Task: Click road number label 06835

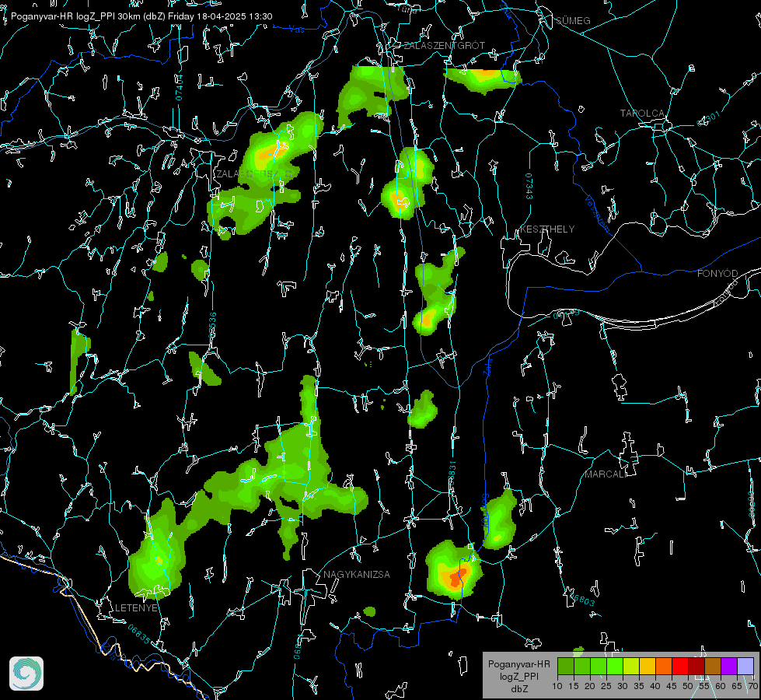Action: 139,635
